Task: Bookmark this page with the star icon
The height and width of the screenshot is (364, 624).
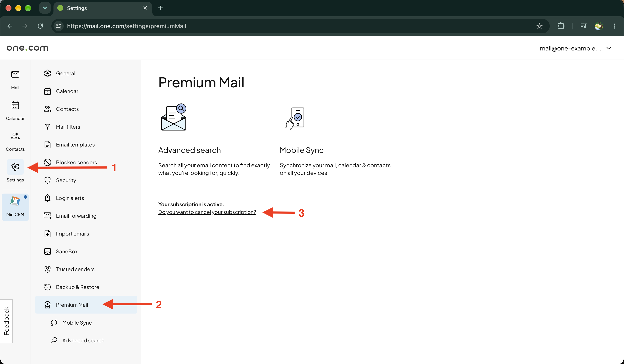Action: pos(540,26)
